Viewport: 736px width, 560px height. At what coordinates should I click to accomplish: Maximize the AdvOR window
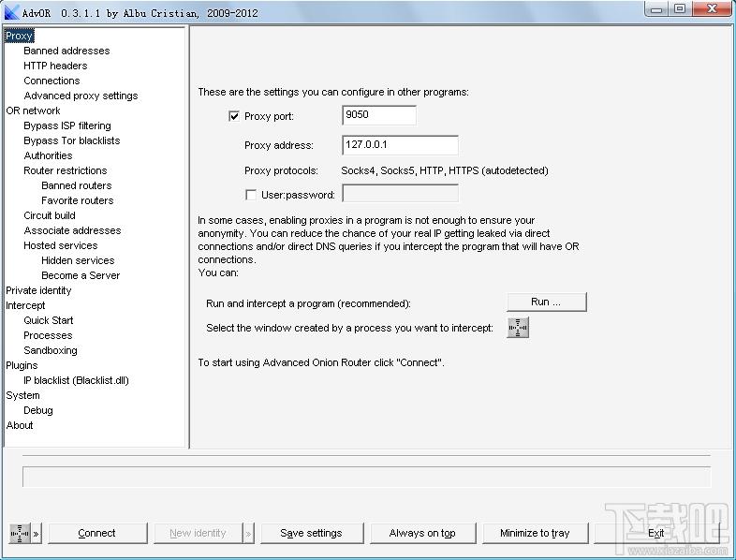[680, 8]
